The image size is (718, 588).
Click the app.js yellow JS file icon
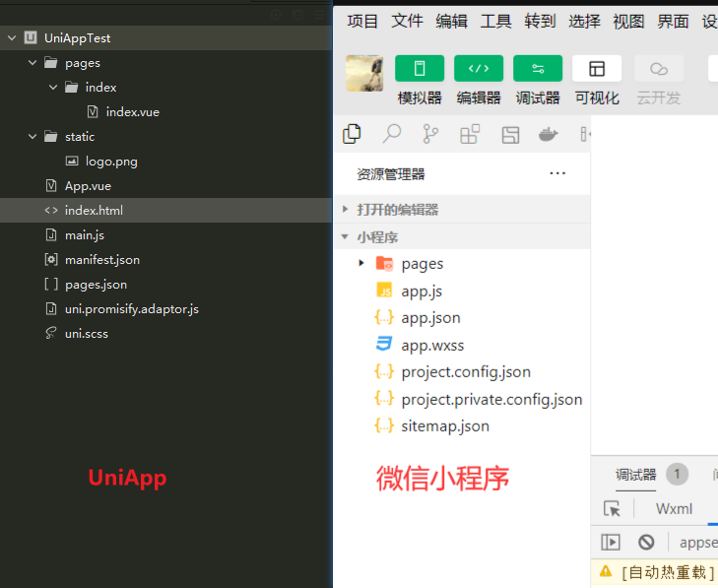[384, 290]
